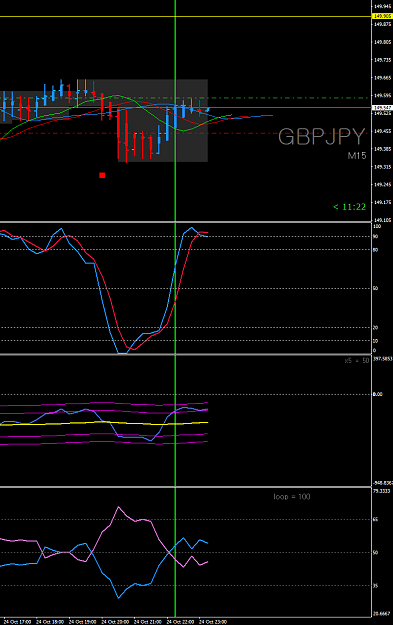Click the 24 Oct 20:00 time label
Screen dimensions: 393x625
point(115,622)
